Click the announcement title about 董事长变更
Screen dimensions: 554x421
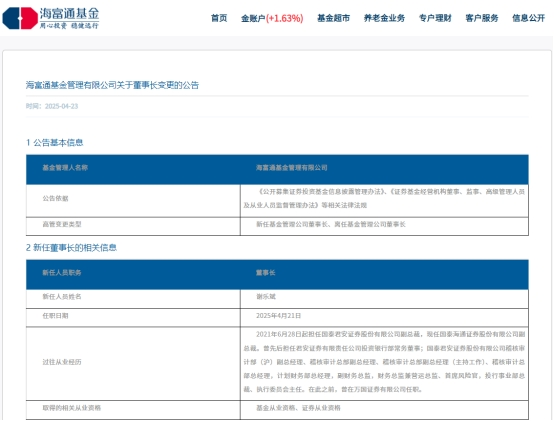tap(112, 85)
